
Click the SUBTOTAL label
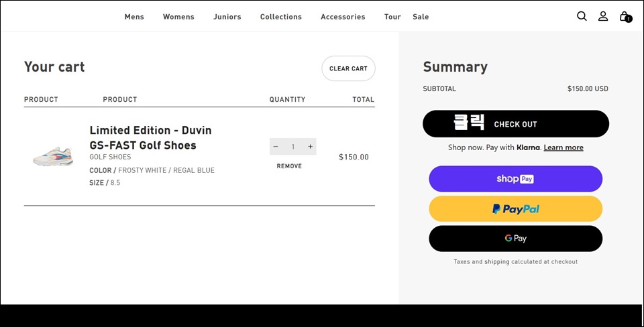pos(439,88)
